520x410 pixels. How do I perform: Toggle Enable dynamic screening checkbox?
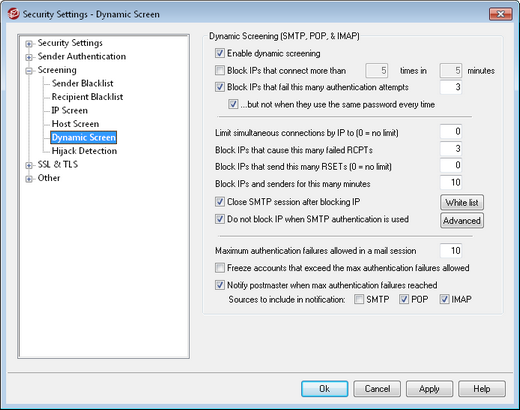(220, 53)
